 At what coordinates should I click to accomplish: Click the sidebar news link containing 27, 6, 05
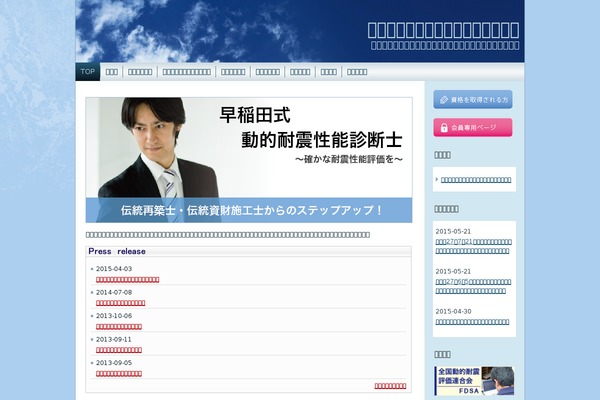(473, 286)
